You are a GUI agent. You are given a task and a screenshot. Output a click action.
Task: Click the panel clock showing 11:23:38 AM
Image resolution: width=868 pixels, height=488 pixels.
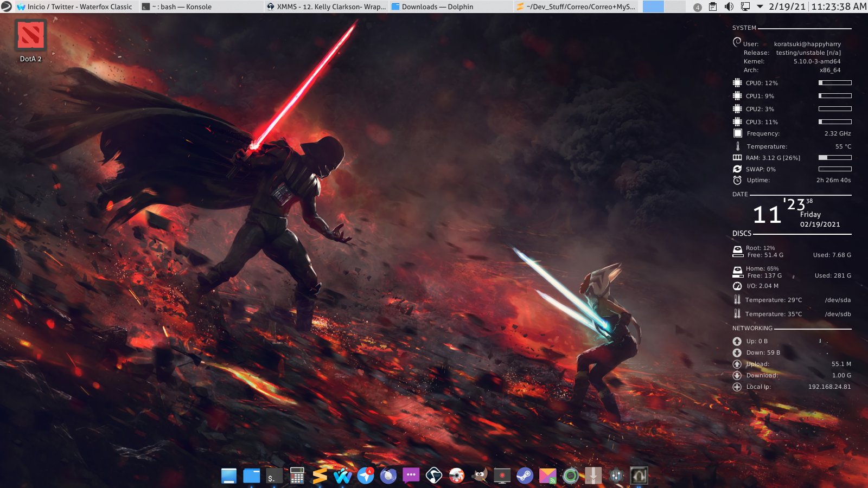tap(839, 7)
